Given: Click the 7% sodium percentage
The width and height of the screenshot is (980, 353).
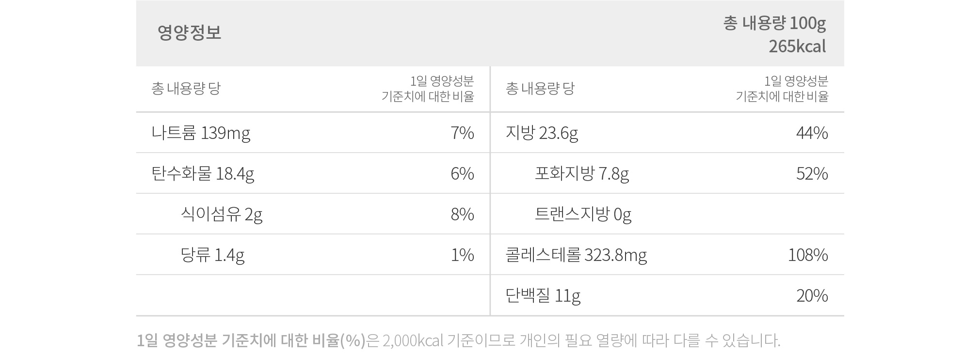Looking at the screenshot, I should (x=462, y=133).
